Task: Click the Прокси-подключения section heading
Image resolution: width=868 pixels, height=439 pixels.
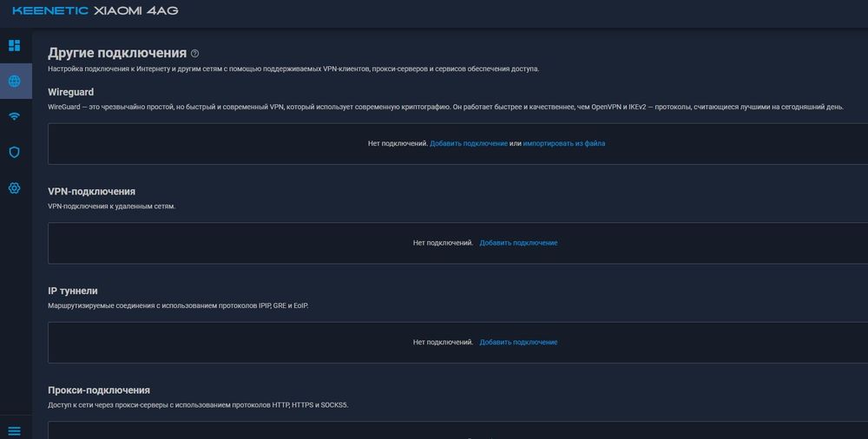Action: [x=99, y=390]
